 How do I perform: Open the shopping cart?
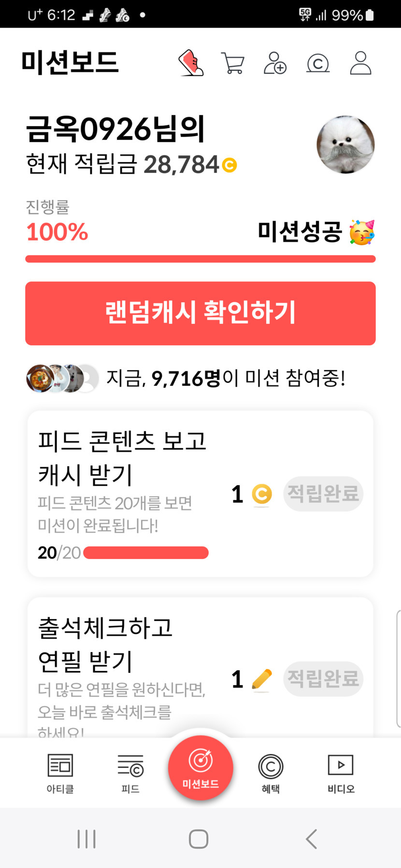(232, 63)
